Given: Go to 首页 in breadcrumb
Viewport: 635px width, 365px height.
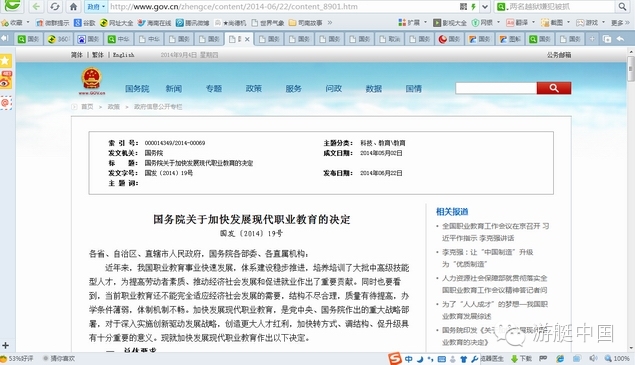Looking at the screenshot, I should coord(87,107).
